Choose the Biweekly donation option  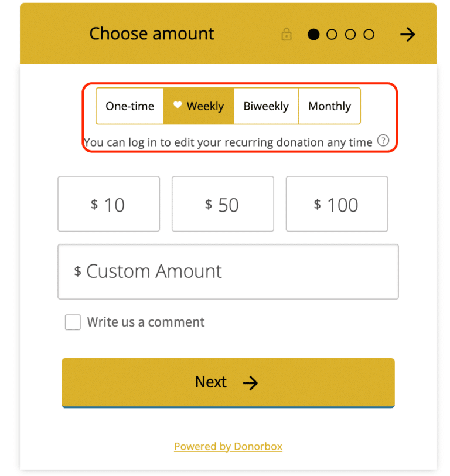266,106
